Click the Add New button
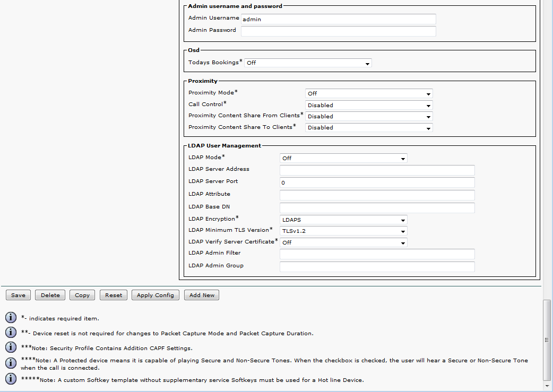This screenshot has height=392, width=553. coord(202,295)
